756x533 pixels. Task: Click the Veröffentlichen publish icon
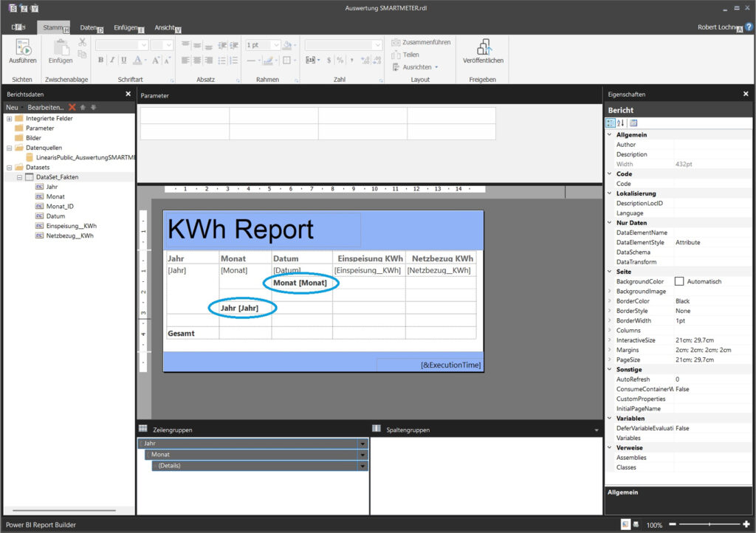tap(483, 49)
